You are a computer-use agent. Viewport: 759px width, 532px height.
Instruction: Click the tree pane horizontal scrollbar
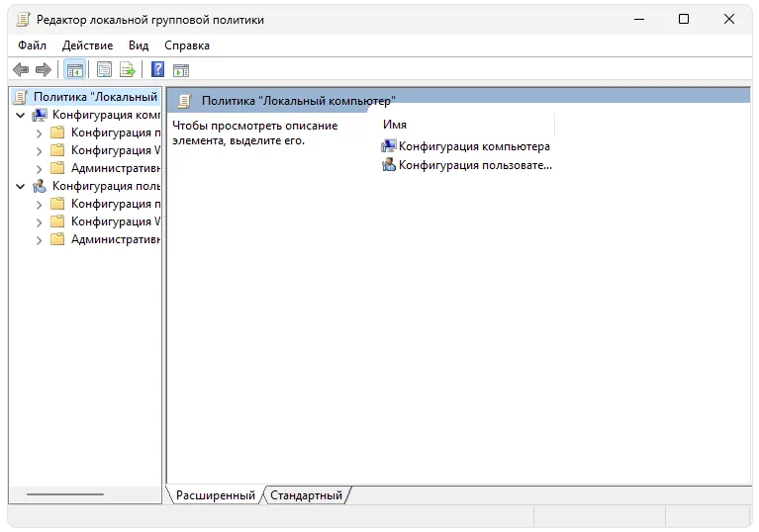[65, 494]
